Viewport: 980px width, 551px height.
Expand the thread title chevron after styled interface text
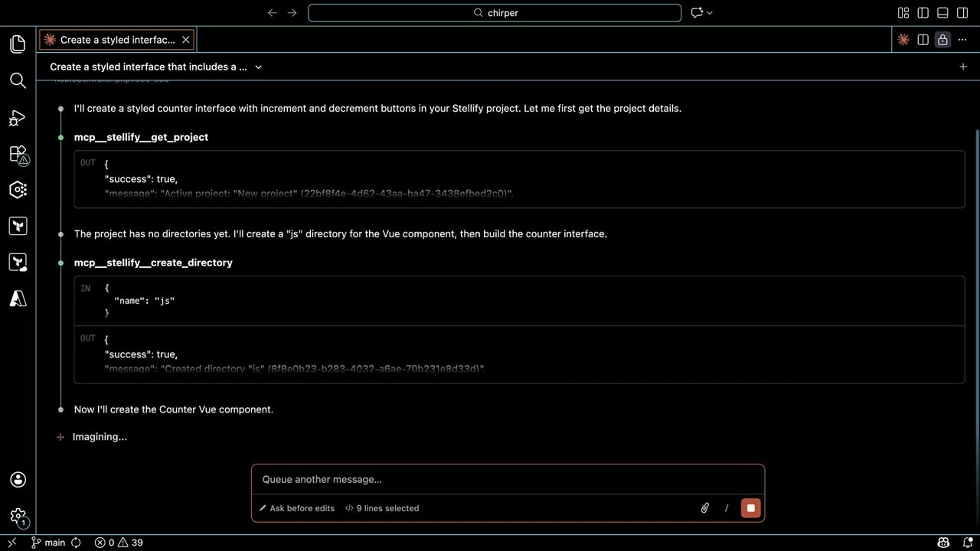coord(258,67)
